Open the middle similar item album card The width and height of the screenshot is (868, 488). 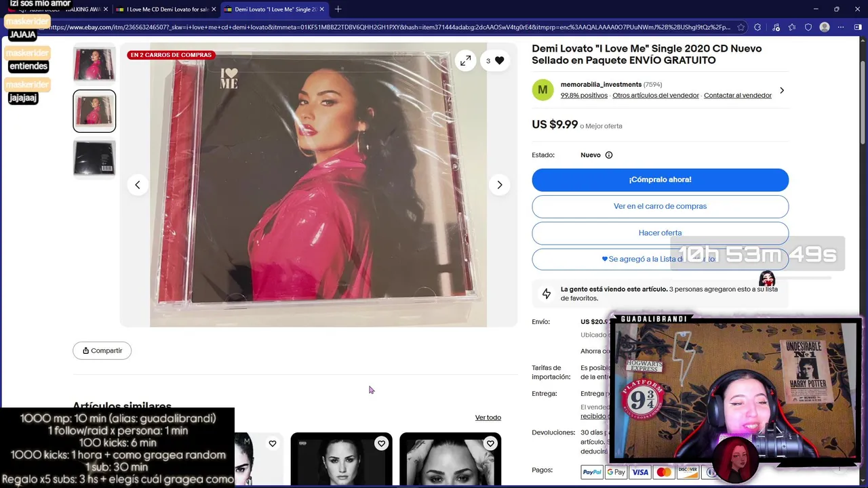(x=341, y=460)
